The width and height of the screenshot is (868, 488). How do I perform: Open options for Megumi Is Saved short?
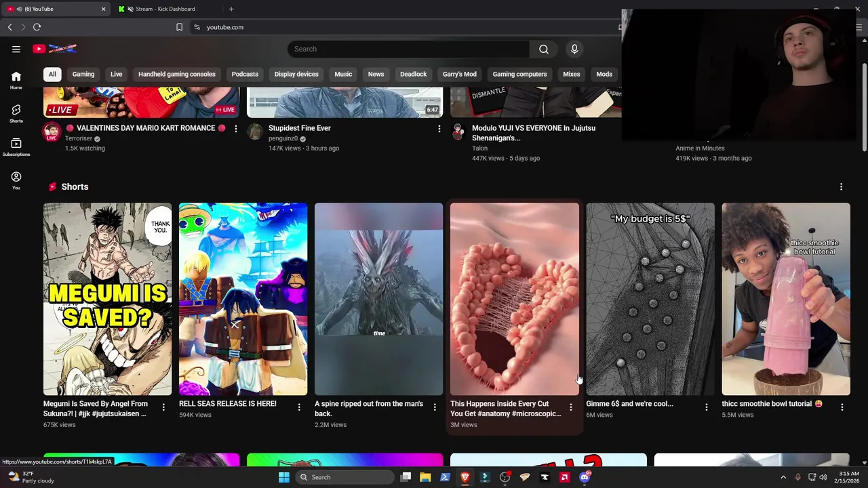coord(163,407)
